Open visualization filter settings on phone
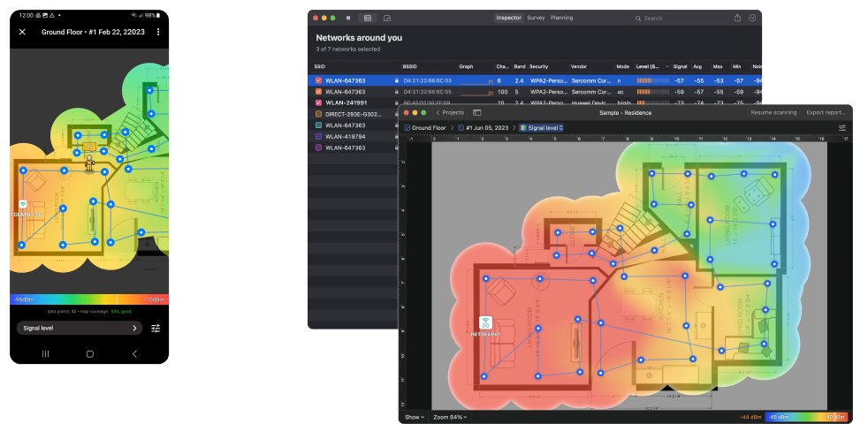The width and height of the screenshot is (868, 439). point(156,329)
